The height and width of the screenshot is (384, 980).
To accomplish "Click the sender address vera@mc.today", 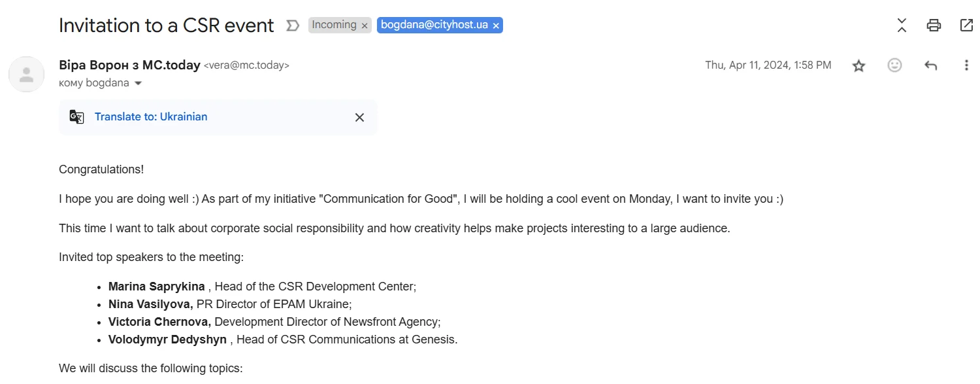I will (247, 65).
